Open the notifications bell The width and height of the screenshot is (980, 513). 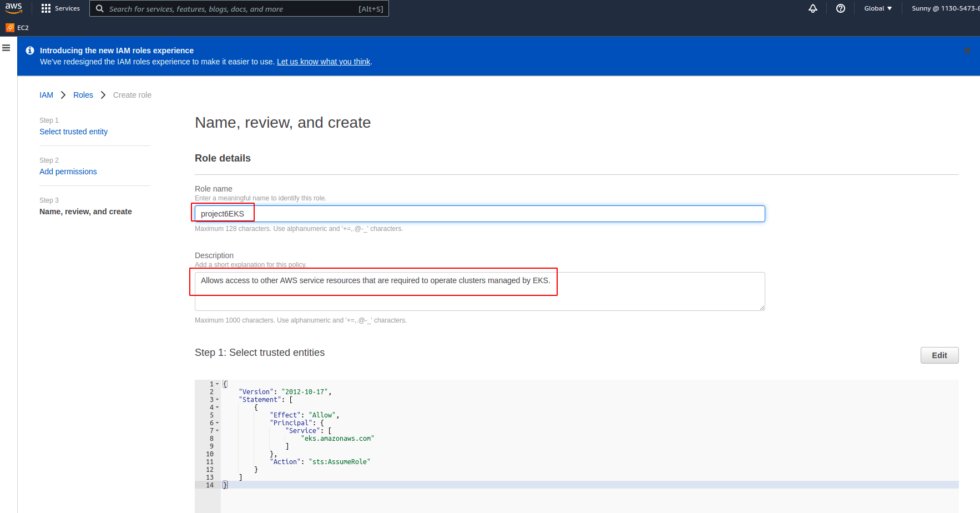(x=812, y=8)
